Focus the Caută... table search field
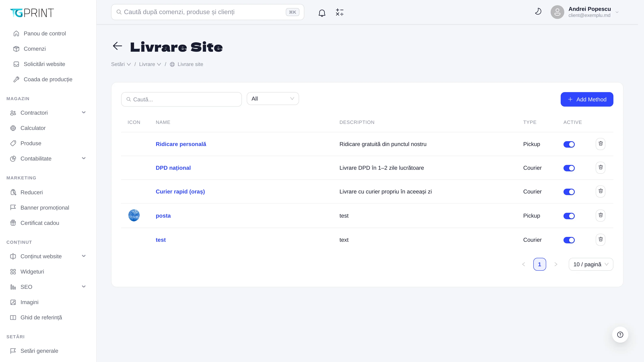The image size is (644, 362). click(x=181, y=99)
